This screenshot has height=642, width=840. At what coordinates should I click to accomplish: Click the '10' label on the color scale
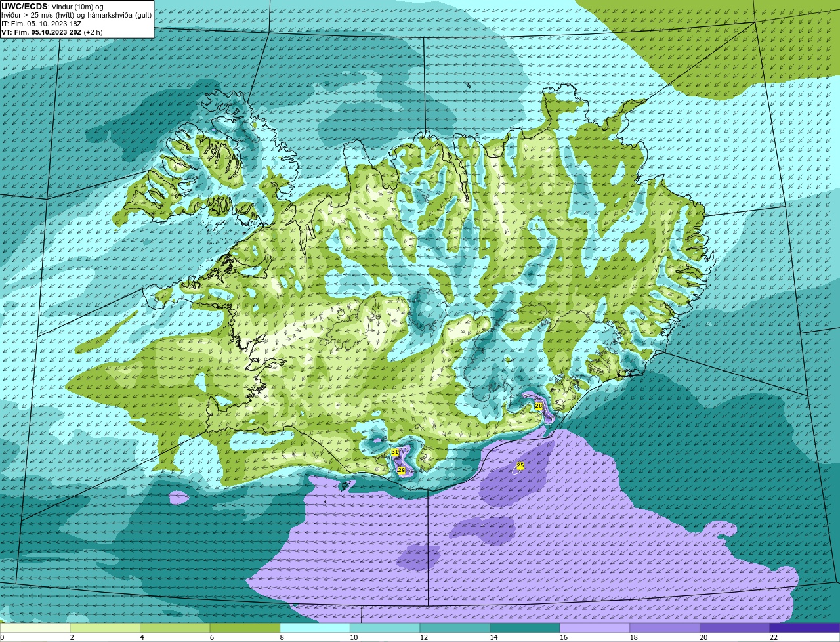pos(354,637)
